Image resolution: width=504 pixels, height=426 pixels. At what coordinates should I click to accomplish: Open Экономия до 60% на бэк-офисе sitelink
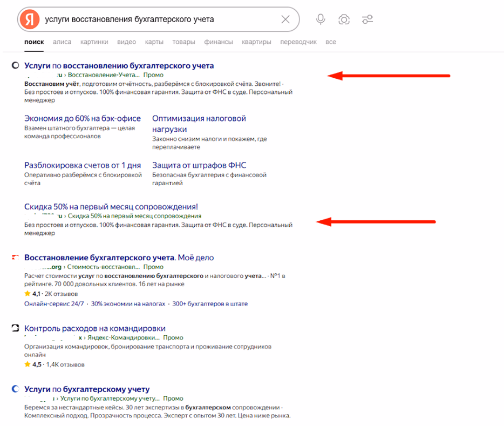[x=83, y=118]
